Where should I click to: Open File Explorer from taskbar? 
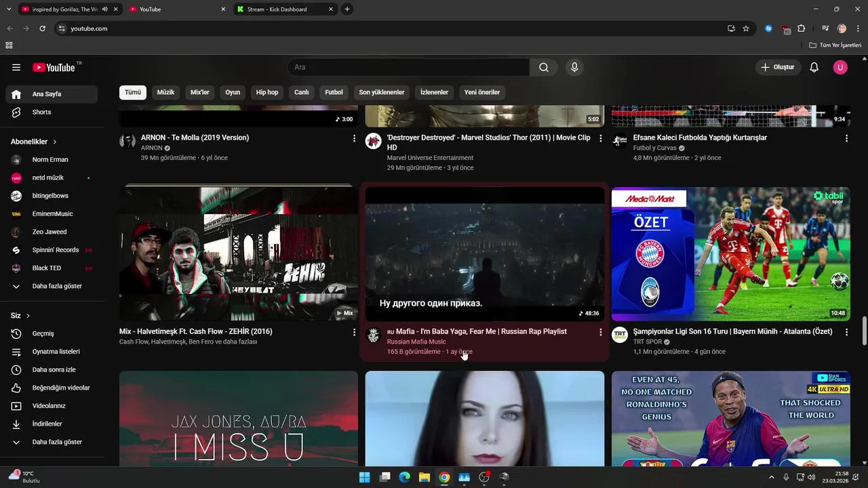pyautogui.click(x=424, y=477)
